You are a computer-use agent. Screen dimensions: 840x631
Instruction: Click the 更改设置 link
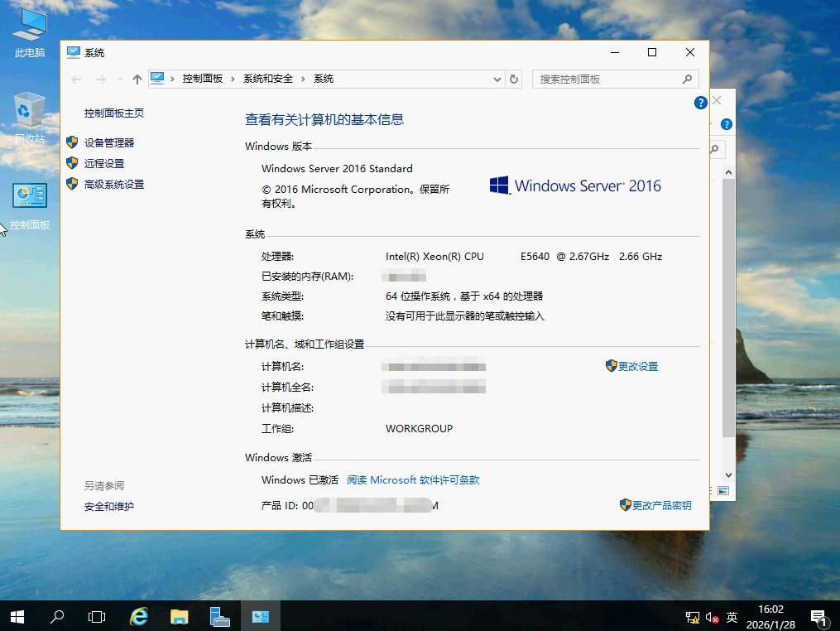[638, 365]
